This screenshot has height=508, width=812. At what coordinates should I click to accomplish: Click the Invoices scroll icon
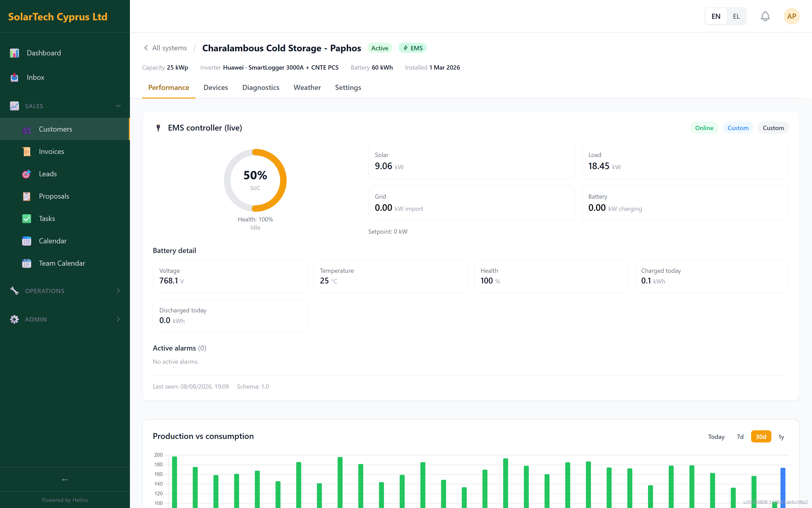pyautogui.click(x=26, y=152)
